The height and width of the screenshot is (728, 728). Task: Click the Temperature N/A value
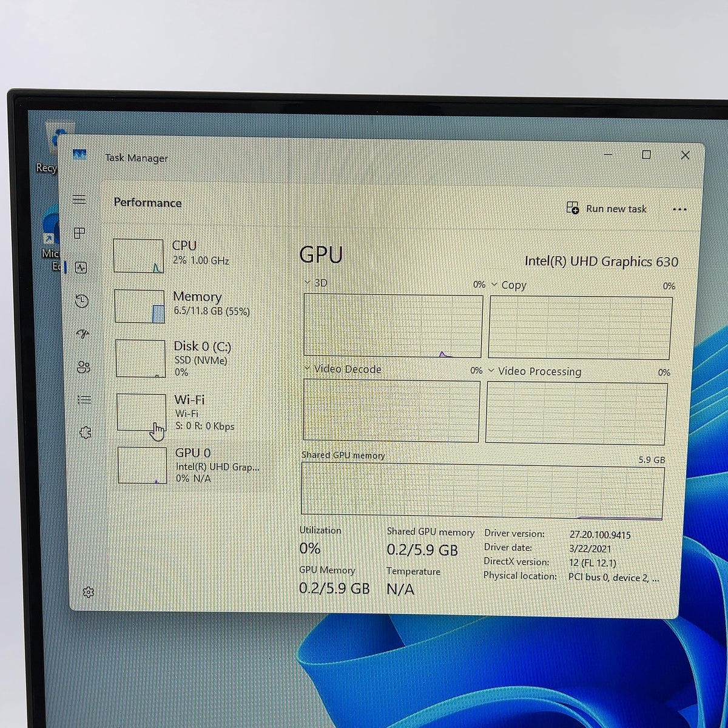tap(400, 589)
